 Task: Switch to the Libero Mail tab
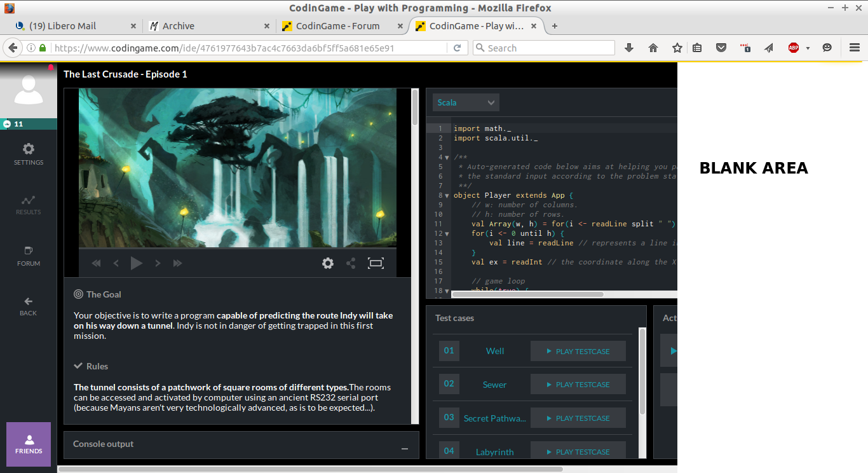[62, 26]
